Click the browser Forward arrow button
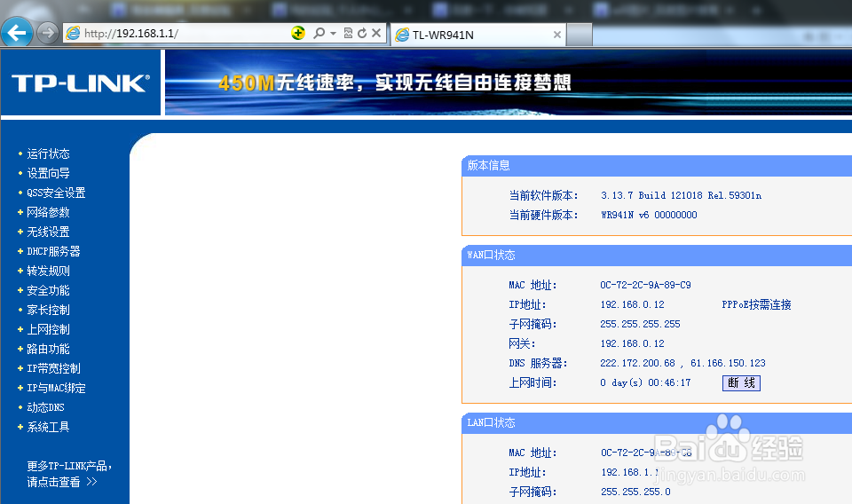Screen dimensions: 852x504 tap(48, 33)
